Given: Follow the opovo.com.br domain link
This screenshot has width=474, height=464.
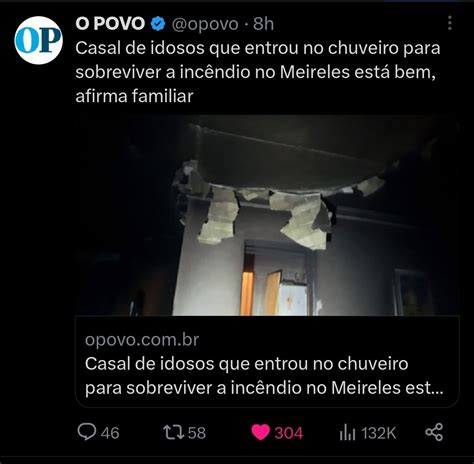Looking at the screenshot, I should pos(142,340).
